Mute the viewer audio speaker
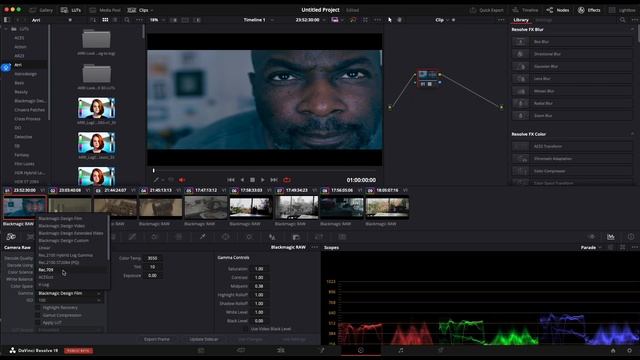Screen dimensions: 640x360 click(x=182, y=180)
